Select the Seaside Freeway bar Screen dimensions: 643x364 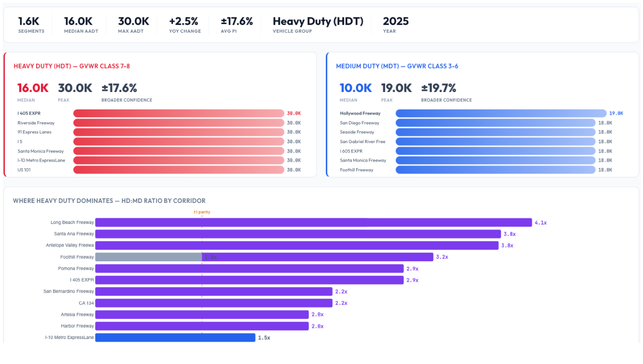495,132
